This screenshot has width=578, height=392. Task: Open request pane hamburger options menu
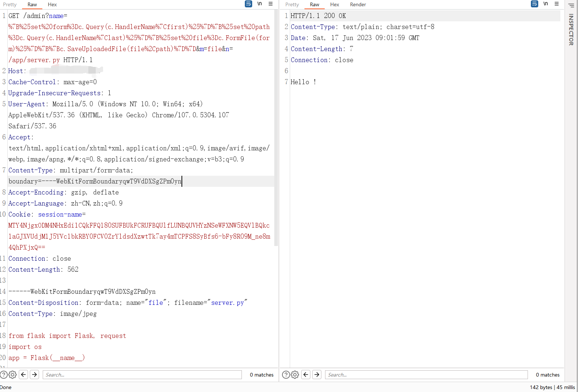[x=271, y=4]
